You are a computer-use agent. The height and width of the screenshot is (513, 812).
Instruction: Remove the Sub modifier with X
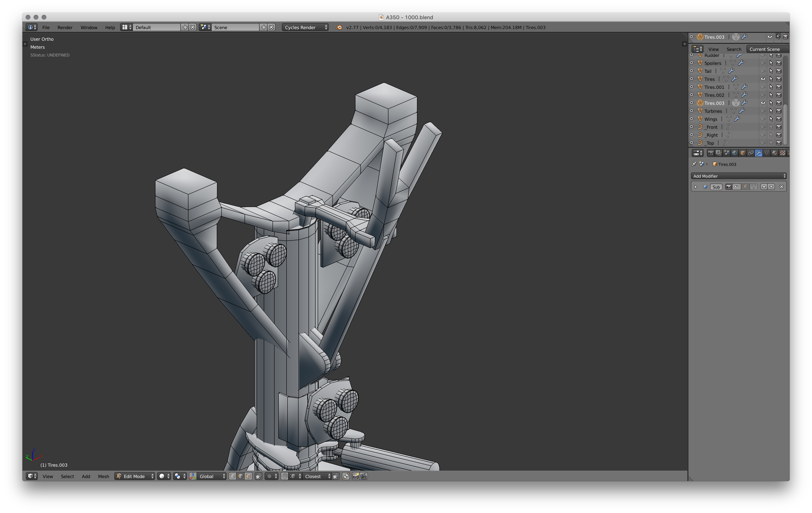(782, 187)
